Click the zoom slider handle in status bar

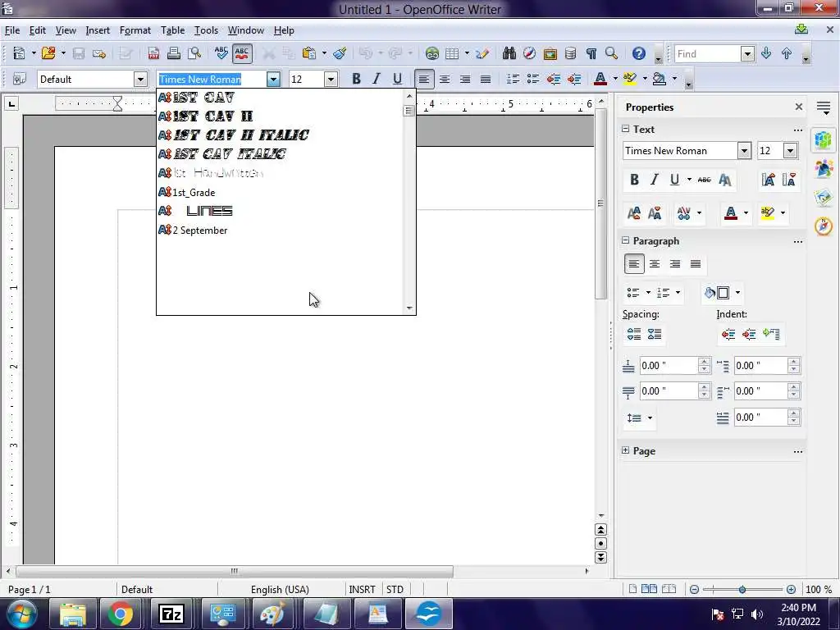coord(742,589)
